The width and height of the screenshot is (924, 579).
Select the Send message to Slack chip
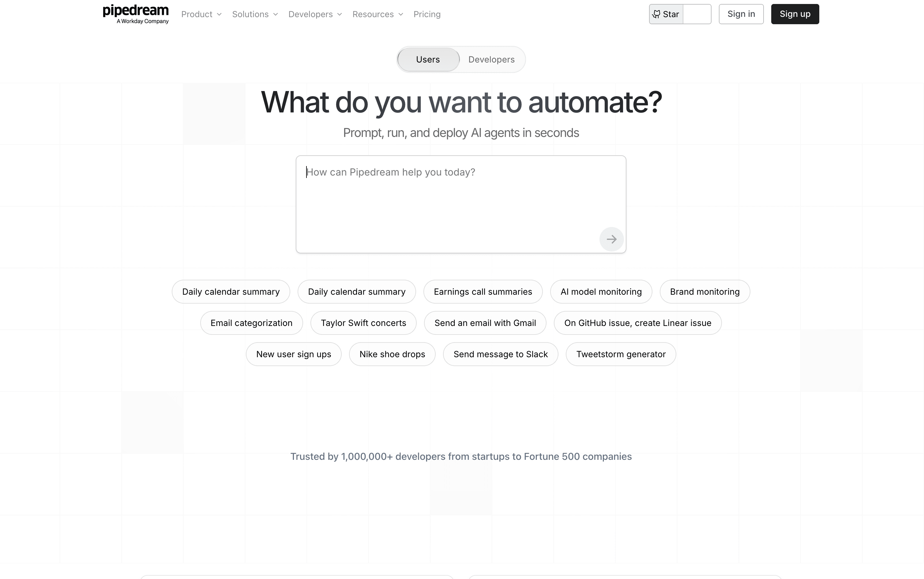coord(501,354)
